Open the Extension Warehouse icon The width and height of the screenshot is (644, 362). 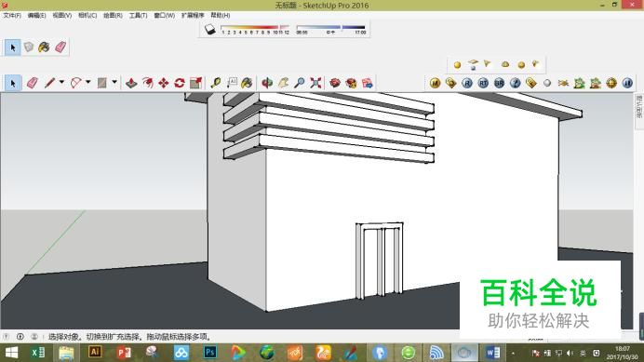click(351, 83)
